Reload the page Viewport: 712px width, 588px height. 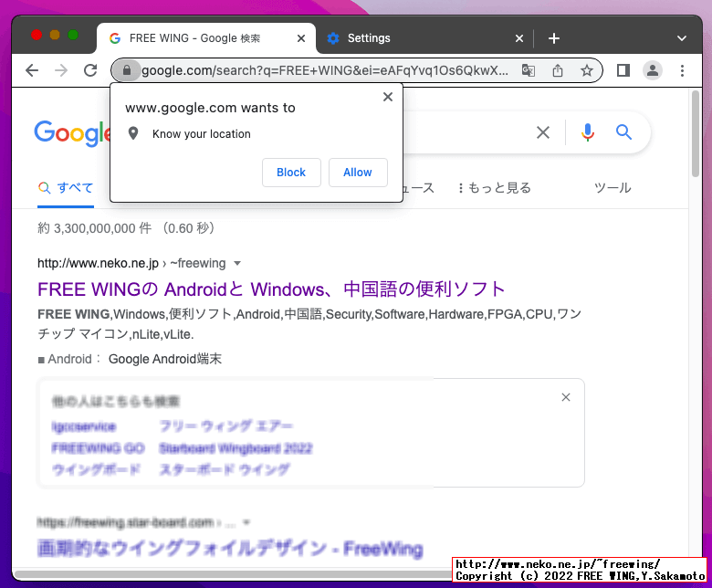(x=90, y=70)
